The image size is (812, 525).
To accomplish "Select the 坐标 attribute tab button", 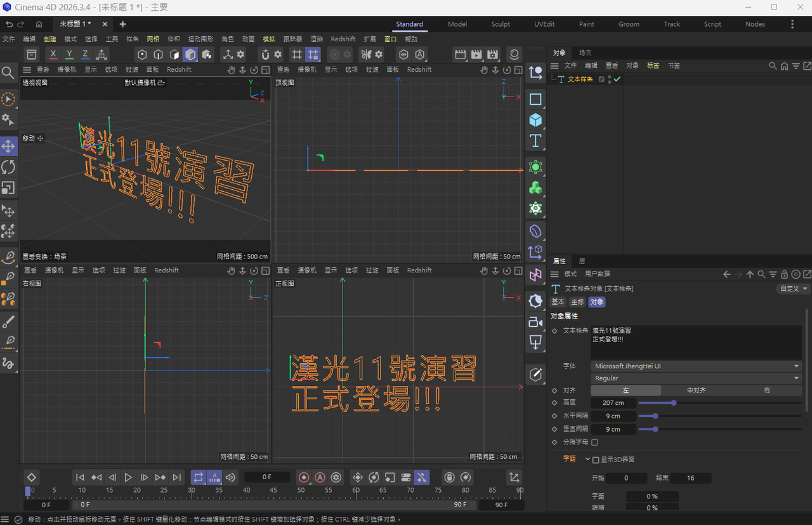I will 577,302.
